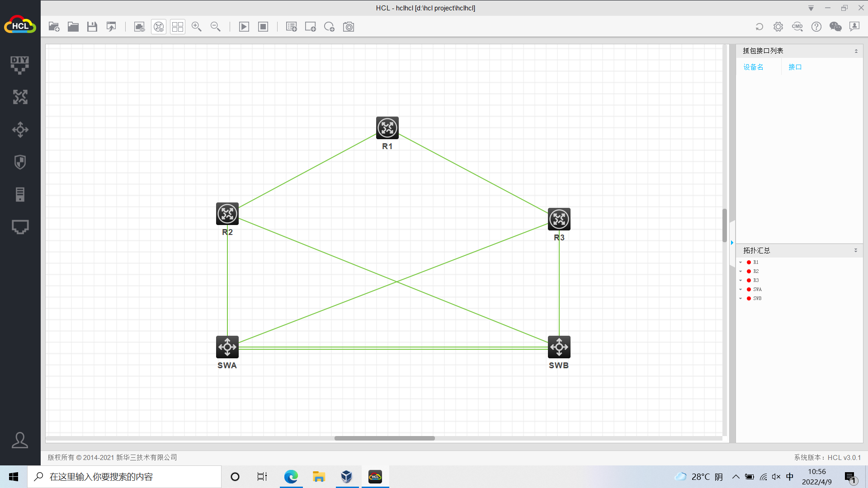Zoom in the topology canvas

(196, 27)
